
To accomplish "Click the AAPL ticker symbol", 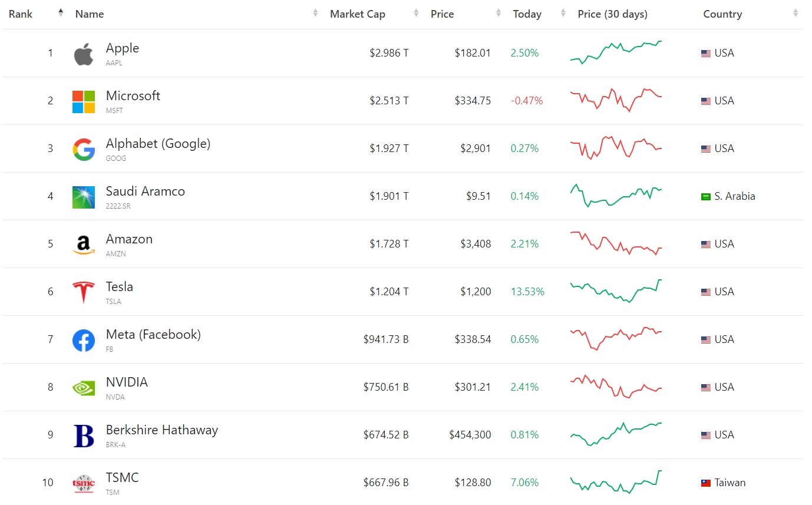I will coord(114,63).
